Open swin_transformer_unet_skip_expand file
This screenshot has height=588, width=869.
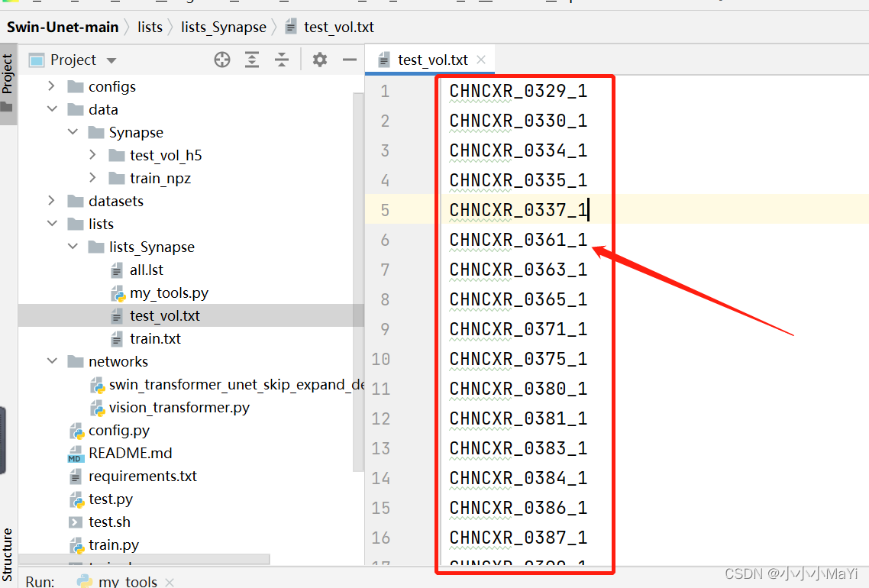pos(237,385)
